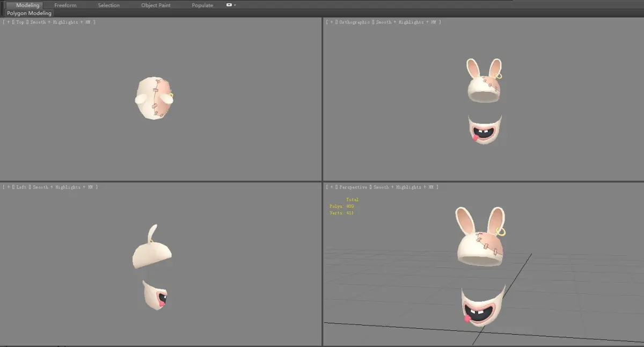Open the Perspective viewport [+] general menu
The image size is (644, 347).
click(332, 187)
